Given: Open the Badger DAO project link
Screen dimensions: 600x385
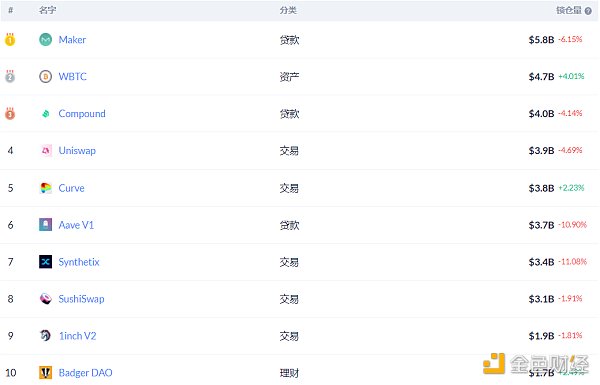Looking at the screenshot, I should click(x=85, y=373).
